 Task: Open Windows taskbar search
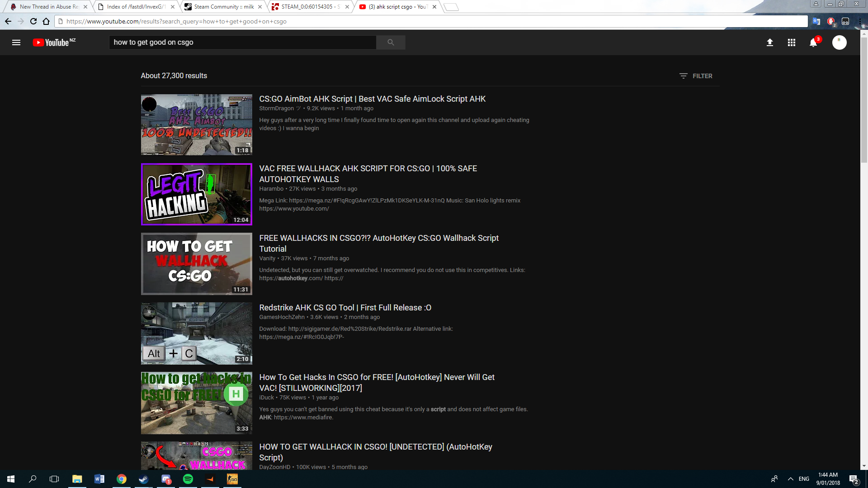tap(33, 479)
